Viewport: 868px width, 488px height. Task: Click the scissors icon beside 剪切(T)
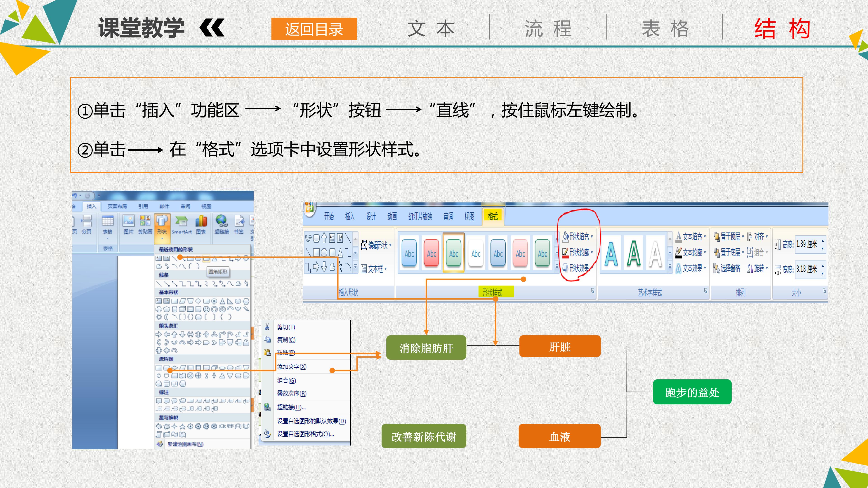[267, 327]
